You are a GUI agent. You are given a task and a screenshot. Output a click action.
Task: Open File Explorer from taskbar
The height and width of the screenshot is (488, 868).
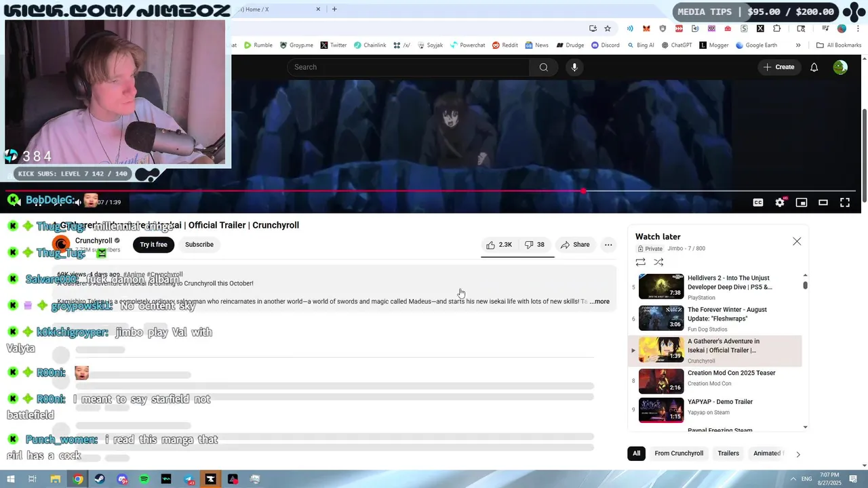(x=56, y=479)
